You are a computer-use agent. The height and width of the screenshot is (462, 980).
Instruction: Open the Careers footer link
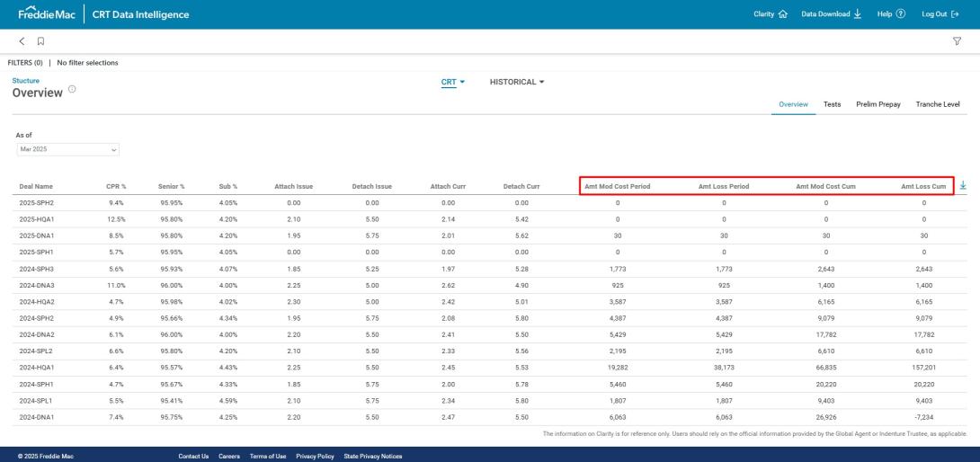coord(229,457)
